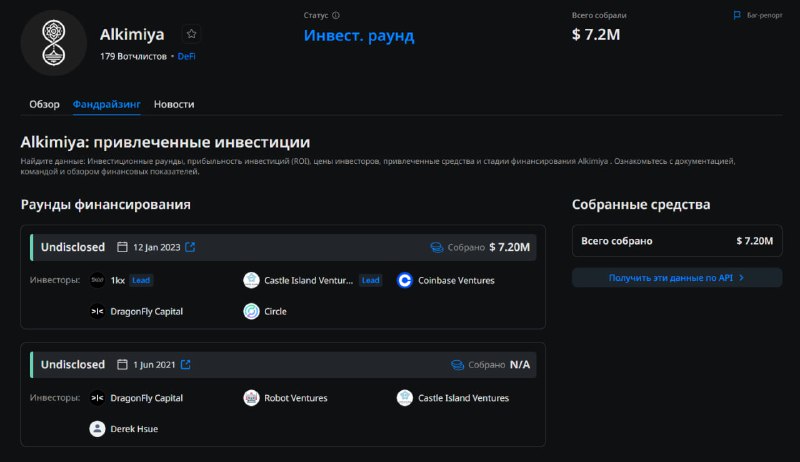The width and height of the screenshot is (800, 462).
Task: Click Получить эти данные по API button
Action: [x=677, y=278]
